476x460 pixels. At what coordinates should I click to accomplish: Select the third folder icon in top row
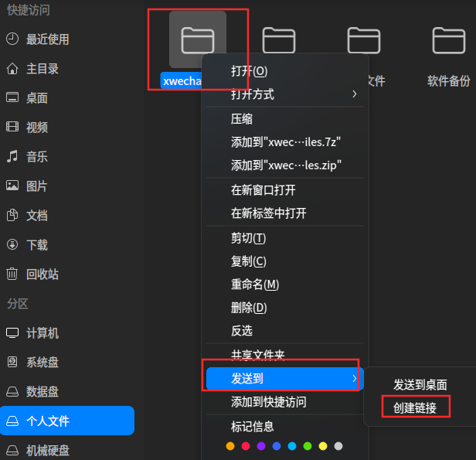coord(364,40)
